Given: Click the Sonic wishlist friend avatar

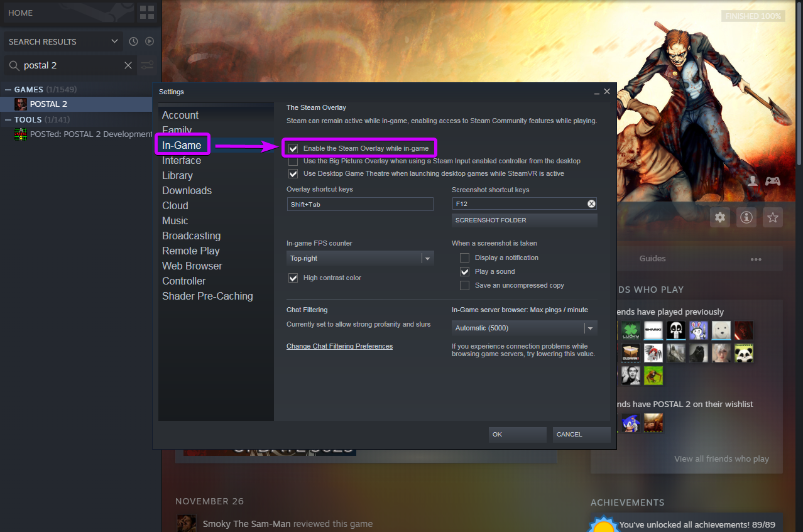Looking at the screenshot, I should coord(631,423).
